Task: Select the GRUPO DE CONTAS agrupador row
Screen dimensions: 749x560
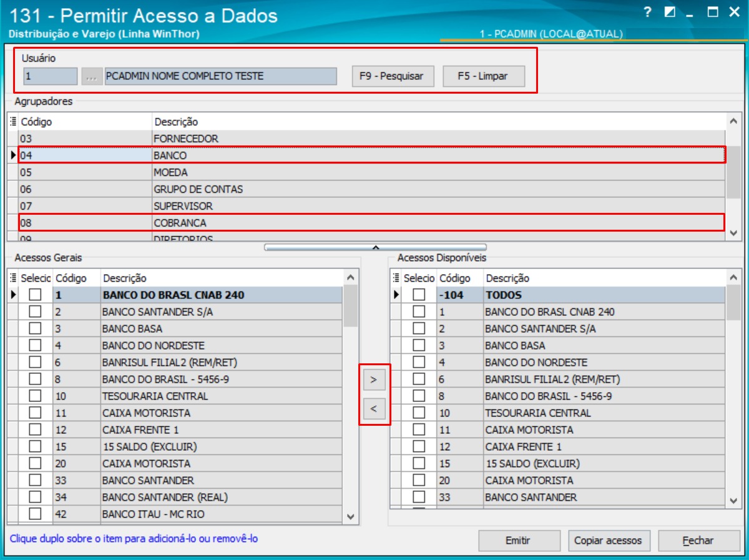Action: point(372,189)
